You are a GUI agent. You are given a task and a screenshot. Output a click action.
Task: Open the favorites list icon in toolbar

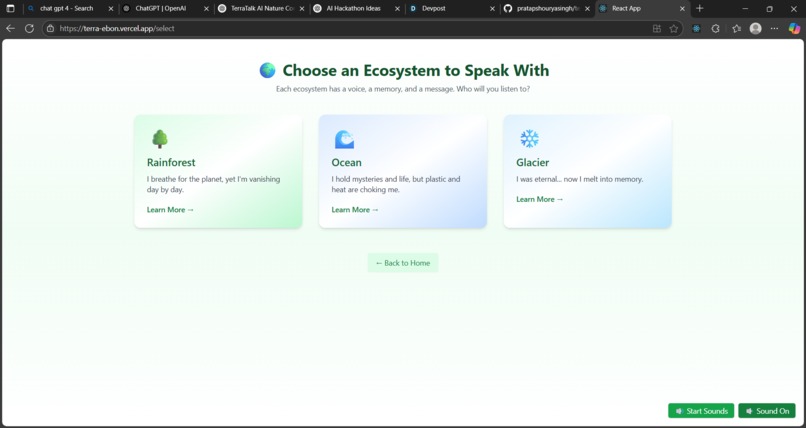tap(736, 29)
